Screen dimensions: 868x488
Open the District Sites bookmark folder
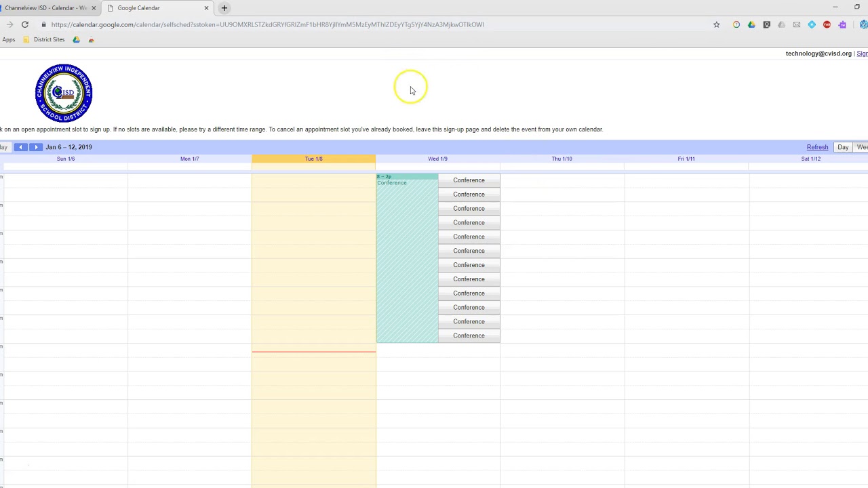click(x=44, y=39)
